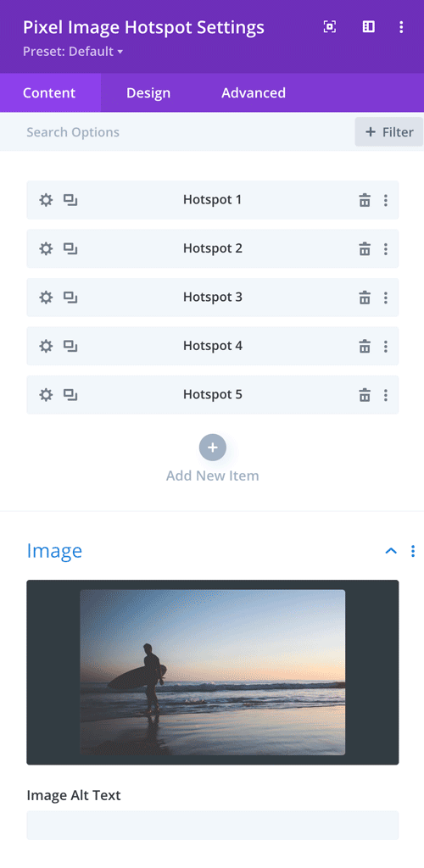Screen dimensions: 424x868
Task: Click the surfer image preview thumbnail
Action: tap(213, 672)
